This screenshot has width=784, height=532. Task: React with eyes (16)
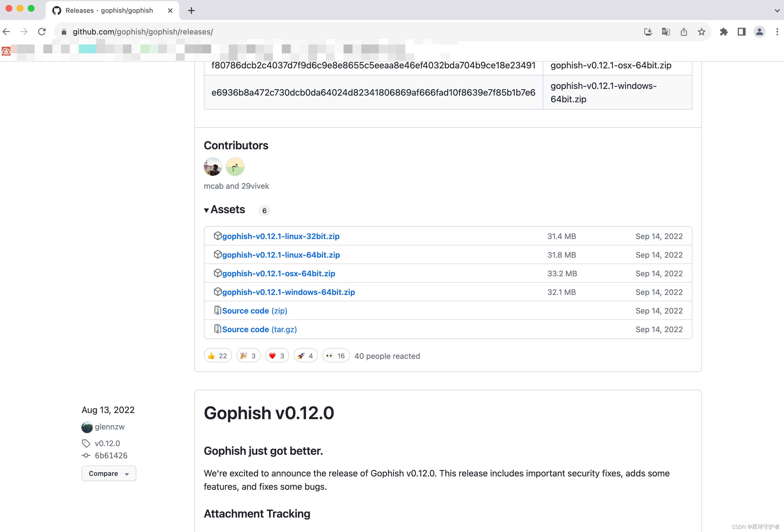(x=336, y=356)
